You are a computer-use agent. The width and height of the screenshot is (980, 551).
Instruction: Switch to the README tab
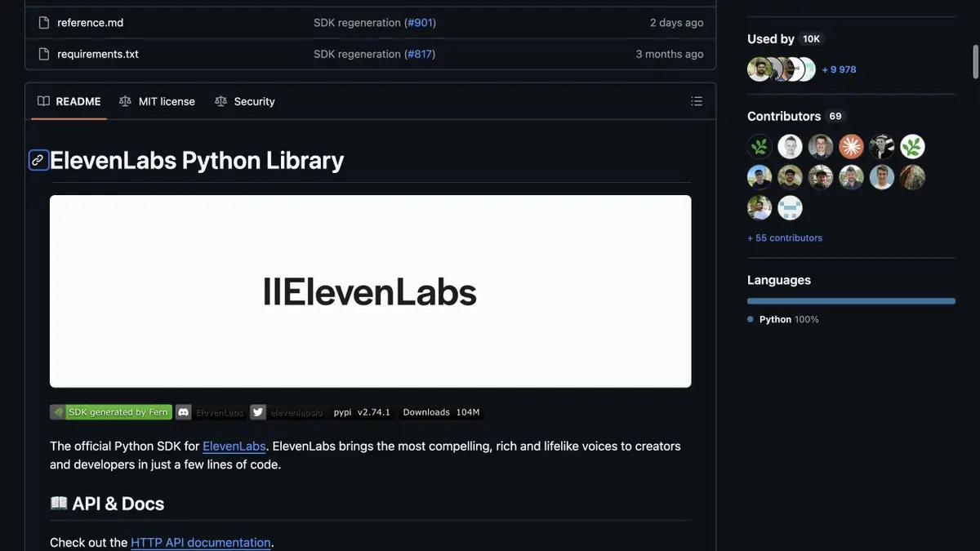[69, 101]
